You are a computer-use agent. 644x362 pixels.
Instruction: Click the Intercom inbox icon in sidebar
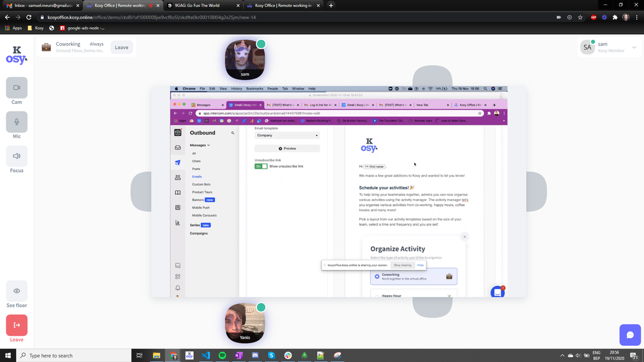coord(178,148)
